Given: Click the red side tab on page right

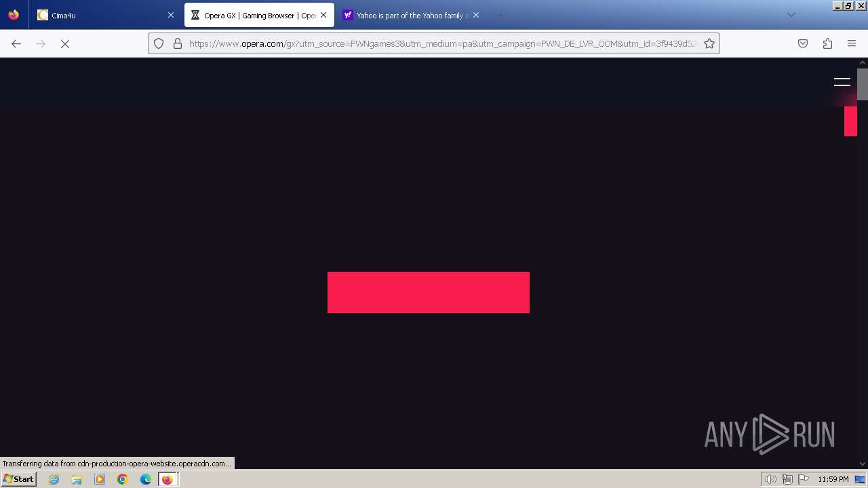Looking at the screenshot, I should click(850, 121).
